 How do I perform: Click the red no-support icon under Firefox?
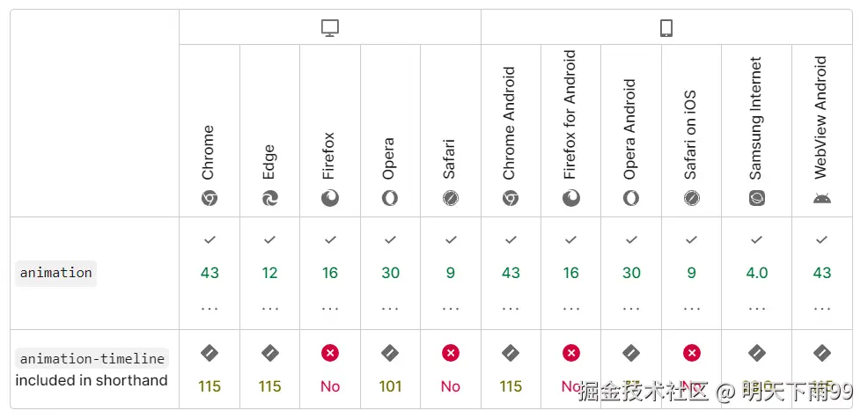[330, 353]
